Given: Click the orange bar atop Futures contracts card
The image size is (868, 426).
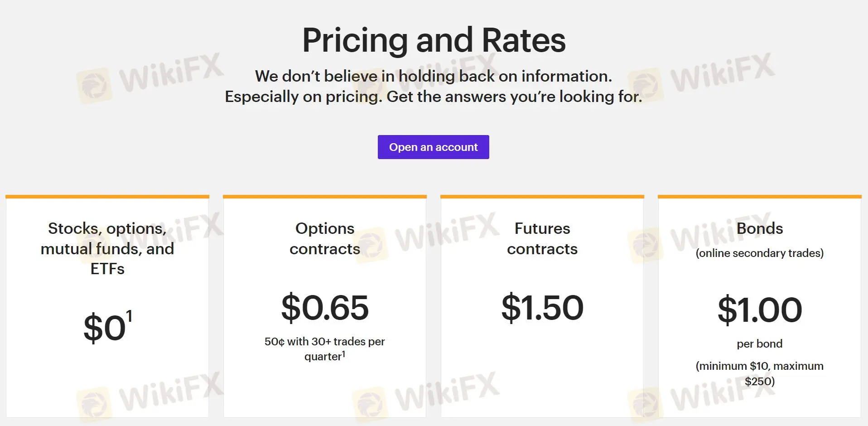Looking at the screenshot, I should pyautogui.click(x=542, y=197).
